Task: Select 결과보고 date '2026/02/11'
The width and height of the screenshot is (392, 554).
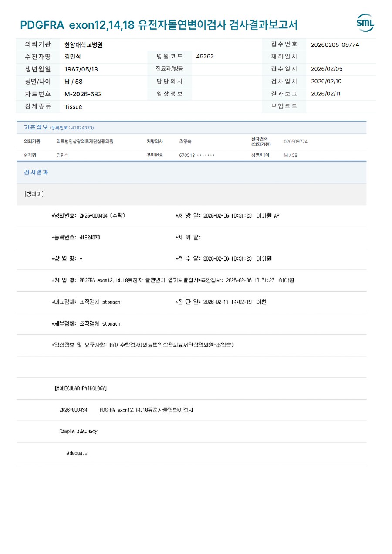Action: pyautogui.click(x=326, y=94)
